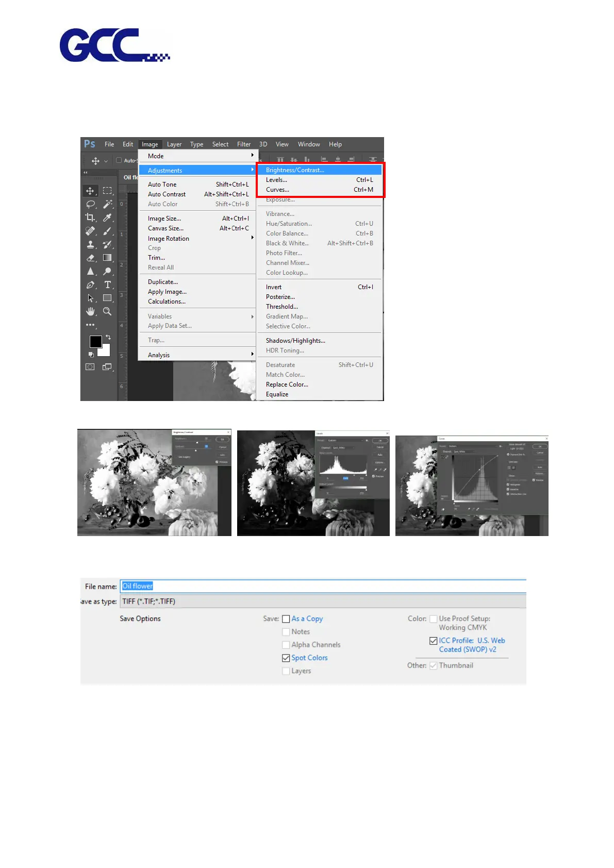Select the Lasso tool
Screen dimensions: 614x868
90,204
